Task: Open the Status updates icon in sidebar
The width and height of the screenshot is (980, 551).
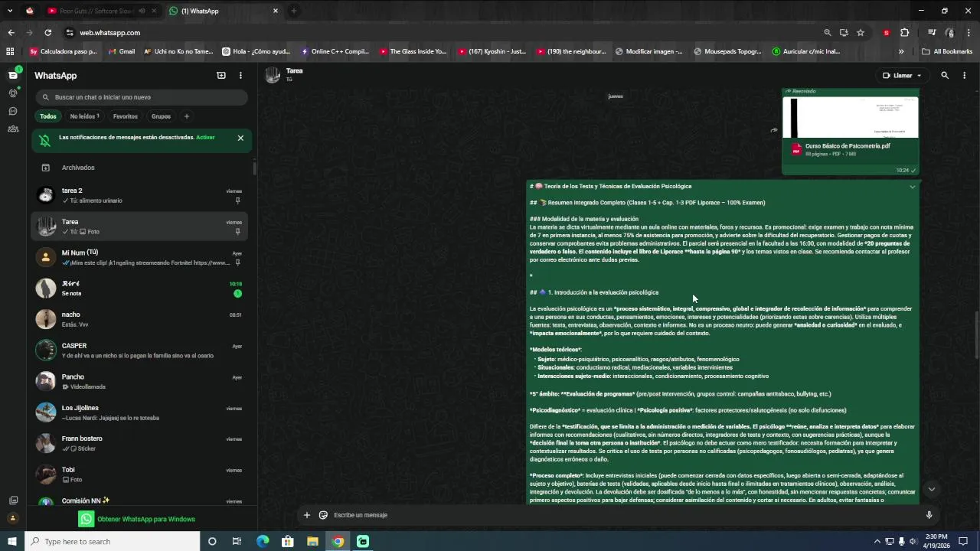Action: pos(13,93)
